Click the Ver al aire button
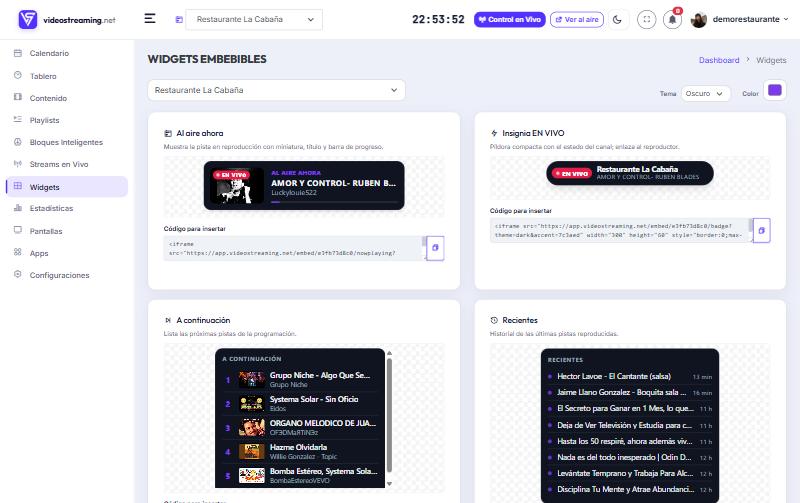Screen dimensions: 800x503 pyautogui.click(x=577, y=19)
